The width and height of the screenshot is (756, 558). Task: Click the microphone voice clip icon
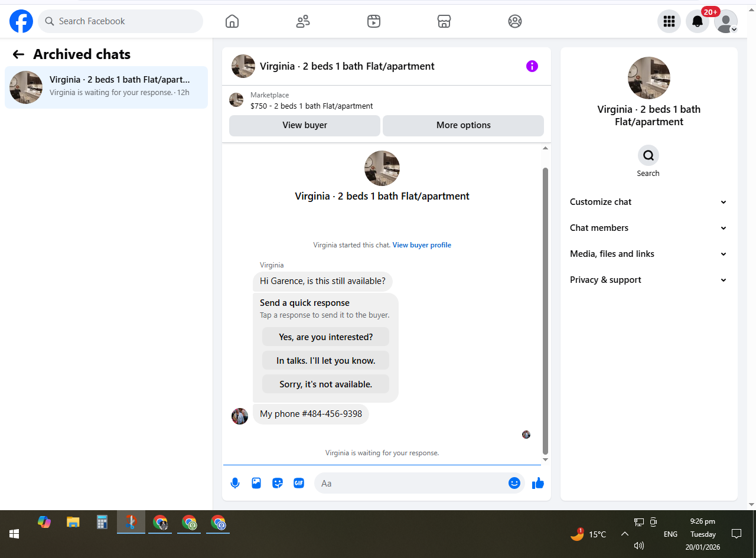pyautogui.click(x=235, y=483)
